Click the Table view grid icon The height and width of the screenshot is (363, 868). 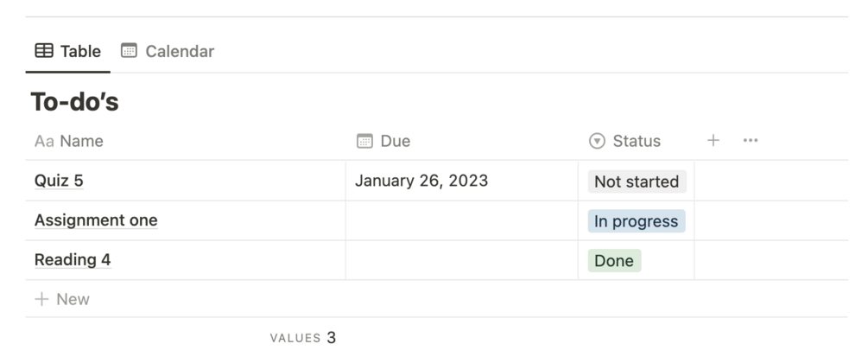[x=44, y=51]
